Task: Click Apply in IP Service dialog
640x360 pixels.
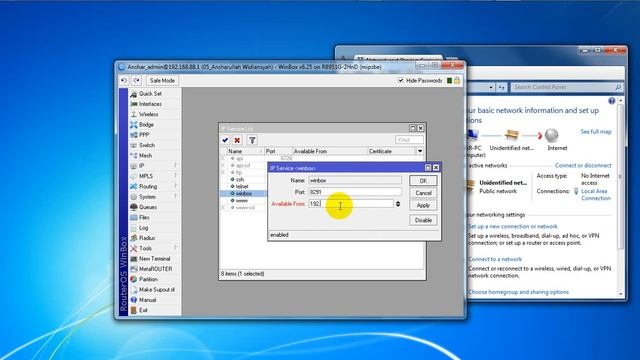Action: click(423, 205)
